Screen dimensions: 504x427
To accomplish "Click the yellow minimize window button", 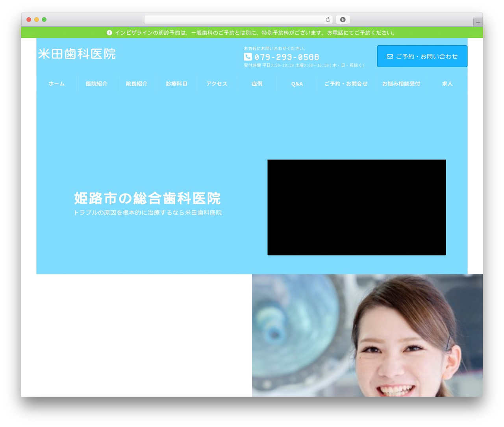I will pos(37,20).
